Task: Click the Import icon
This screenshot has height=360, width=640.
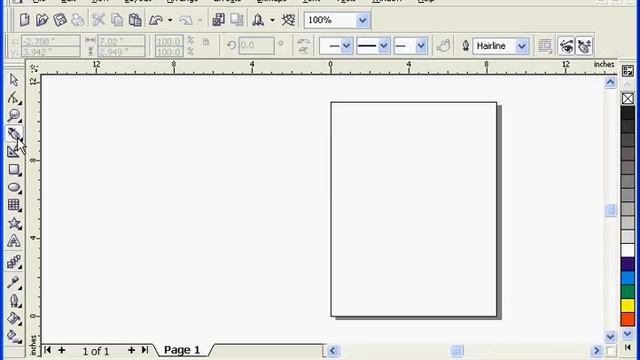Action: (218, 20)
